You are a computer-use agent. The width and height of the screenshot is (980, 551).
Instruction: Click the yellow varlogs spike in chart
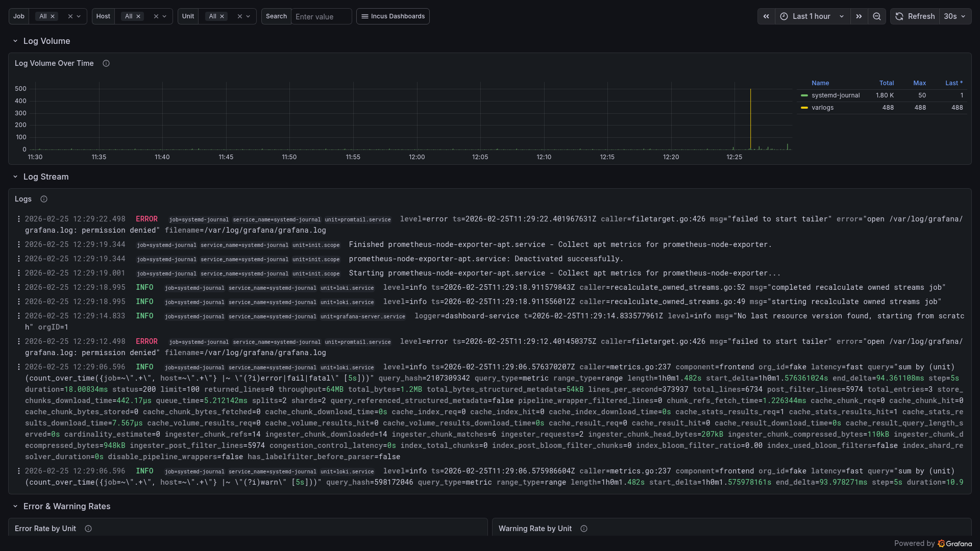coord(750,119)
